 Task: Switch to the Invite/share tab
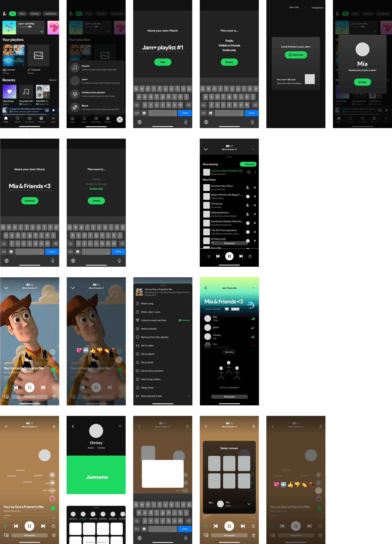pyautogui.click(x=317, y=8)
